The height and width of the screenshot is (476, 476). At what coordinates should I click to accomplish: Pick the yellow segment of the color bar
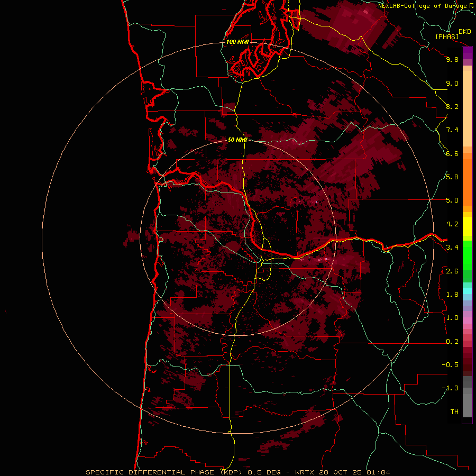pyautogui.click(x=467, y=226)
